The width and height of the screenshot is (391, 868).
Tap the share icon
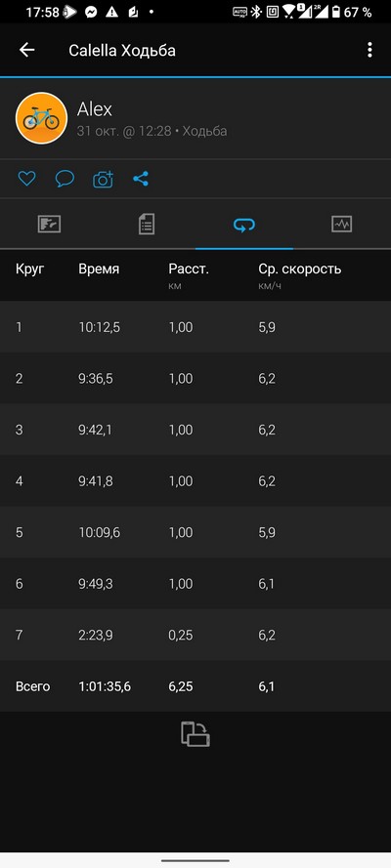coord(141,179)
